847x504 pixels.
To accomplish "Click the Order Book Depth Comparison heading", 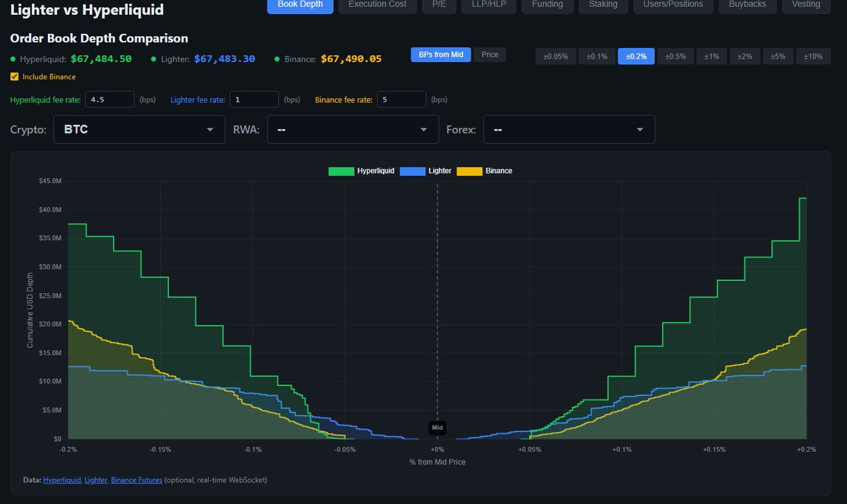I will [x=99, y=38].
